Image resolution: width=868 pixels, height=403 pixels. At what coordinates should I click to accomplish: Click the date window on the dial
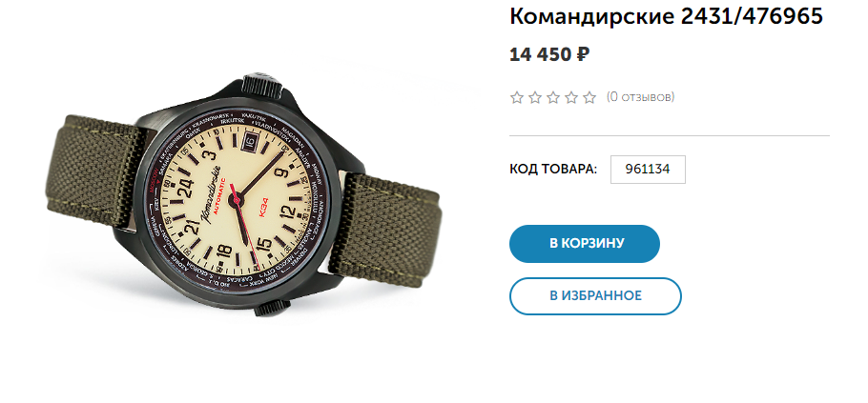(249, 142)
